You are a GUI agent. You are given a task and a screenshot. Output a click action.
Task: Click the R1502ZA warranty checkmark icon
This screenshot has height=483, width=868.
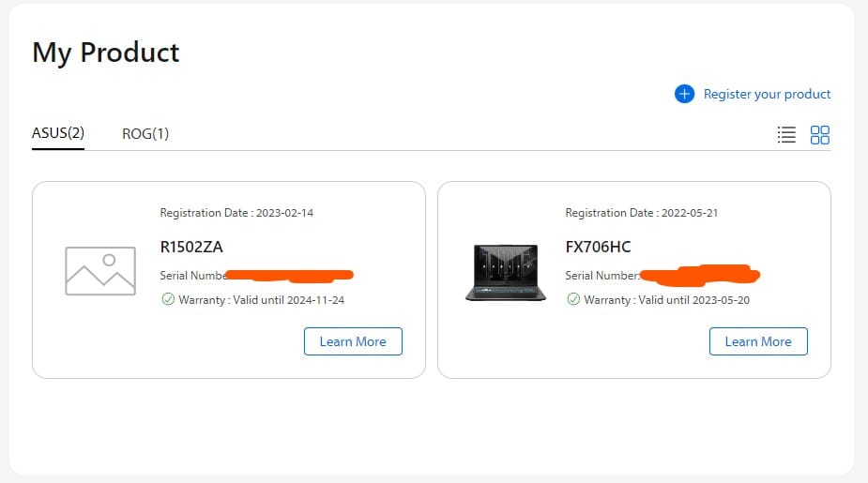pyautogui.click(x=168, y=300)
